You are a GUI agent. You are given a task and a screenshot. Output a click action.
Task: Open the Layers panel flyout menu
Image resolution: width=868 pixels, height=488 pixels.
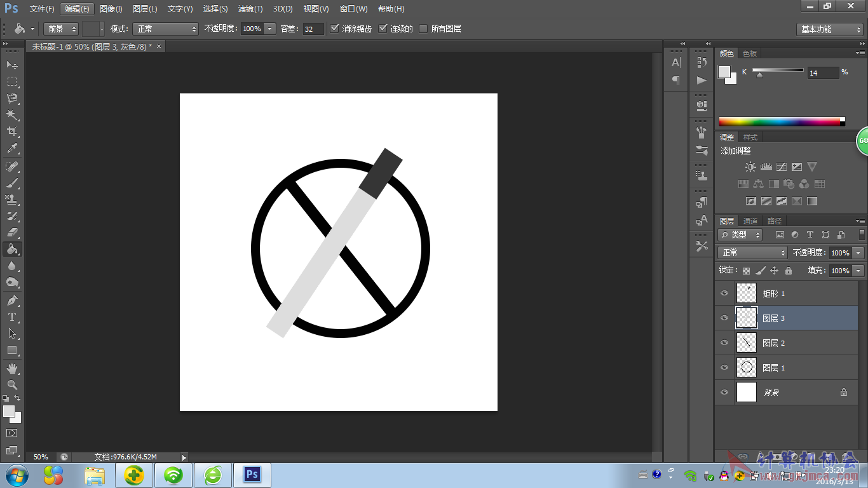pos(860,221)
